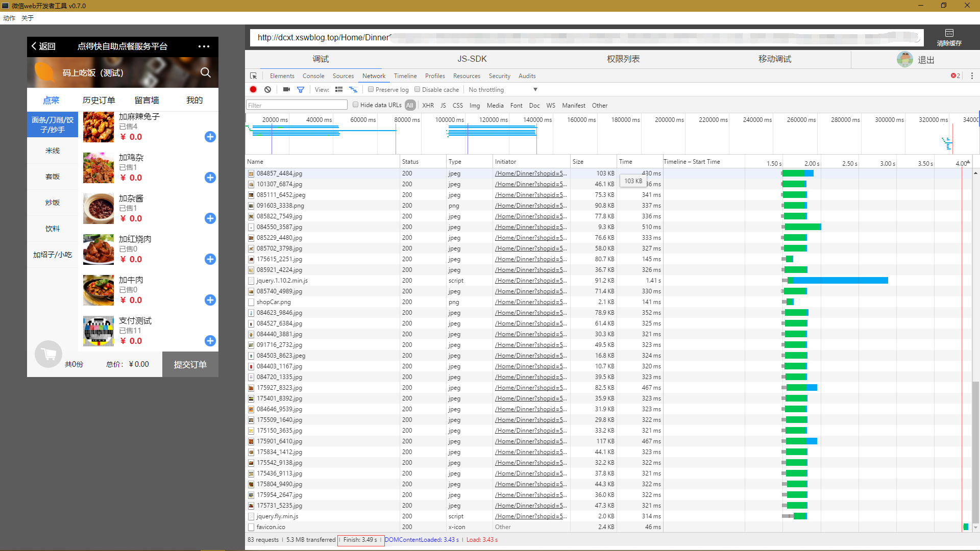Click the 提交订单 submit order button

190,364
